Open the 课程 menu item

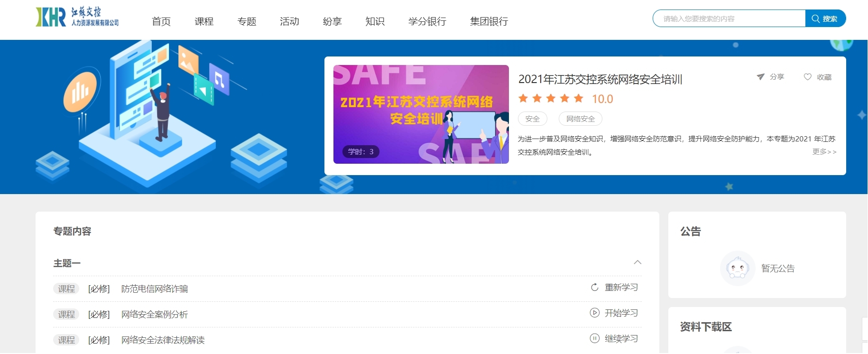(x=204, y=21)
